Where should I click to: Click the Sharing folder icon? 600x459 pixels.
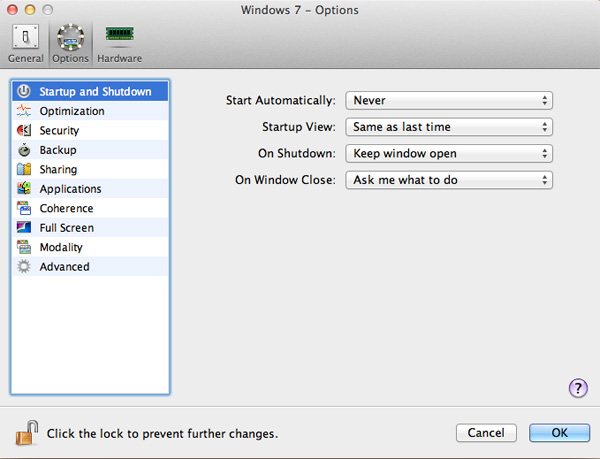(x=24, y=170)
